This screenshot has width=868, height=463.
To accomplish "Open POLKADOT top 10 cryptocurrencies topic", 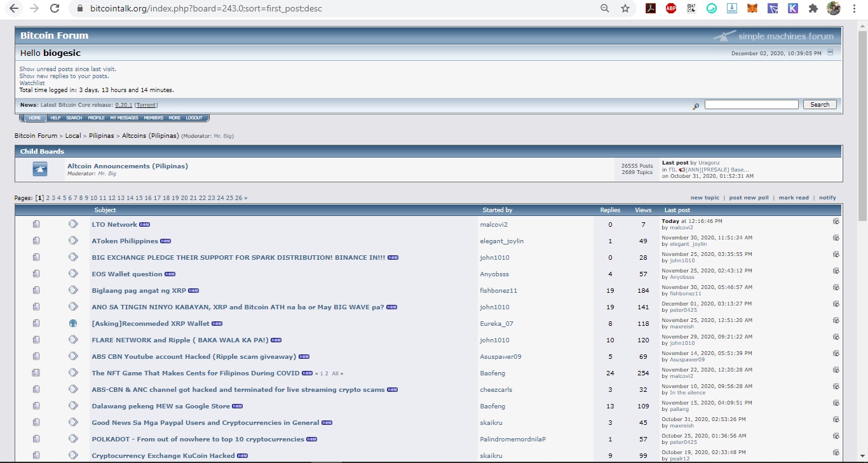I will coord(198,440).
